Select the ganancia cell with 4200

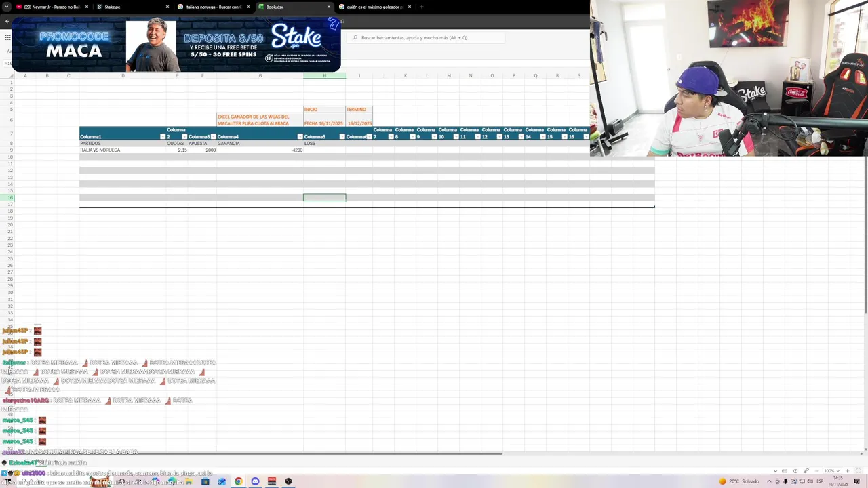click(x=260, y=150)
